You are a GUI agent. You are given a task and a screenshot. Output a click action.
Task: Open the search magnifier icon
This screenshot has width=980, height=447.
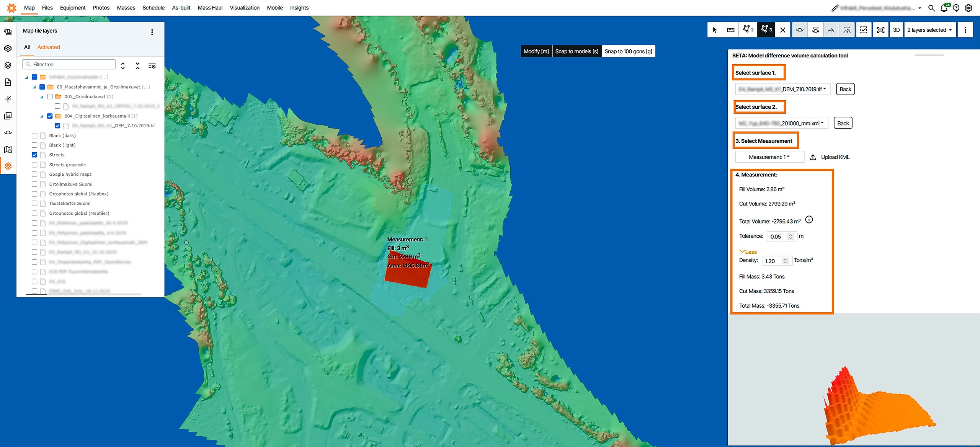(931, 8)
